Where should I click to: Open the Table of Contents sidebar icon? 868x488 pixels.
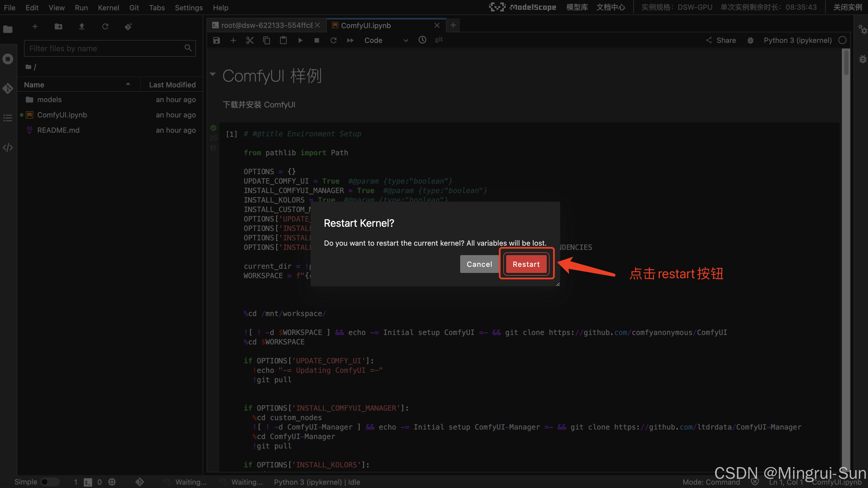[x=8, y=118]
